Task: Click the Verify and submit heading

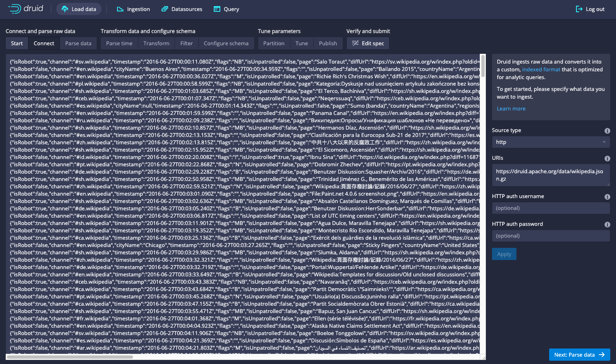Action: tap(368, 31)
